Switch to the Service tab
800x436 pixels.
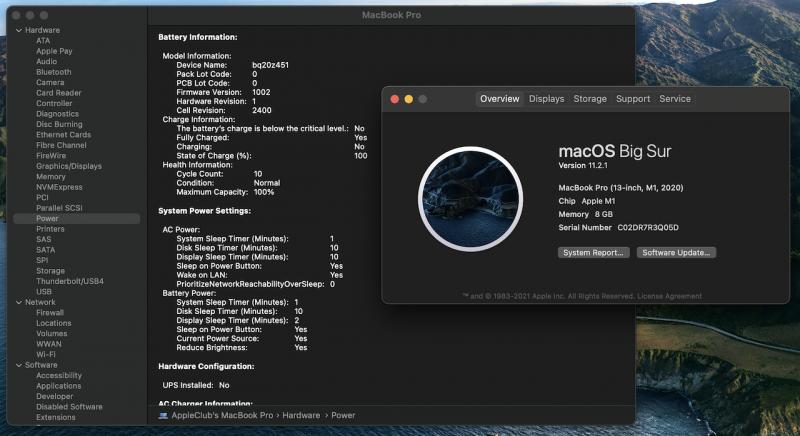(x=675, y=99)
